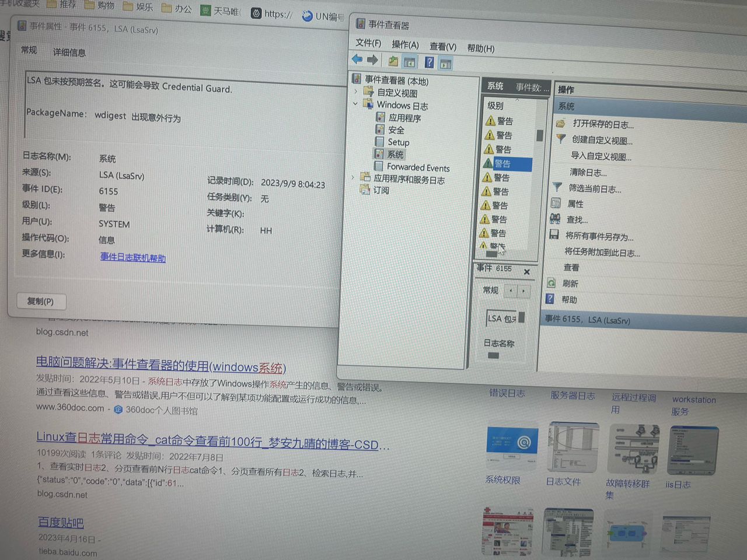
Task: Collapse the Windows 日志 tree node
Action: click(355, 105)
